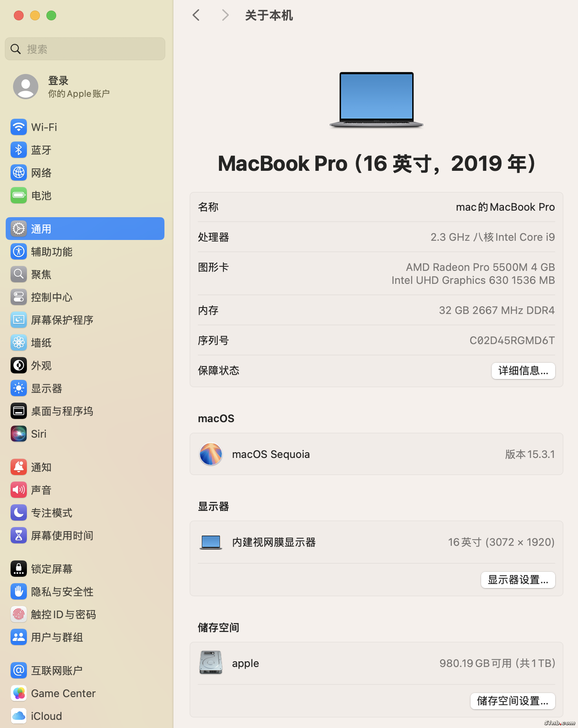
Task: Click the yellow minimize window button
Action: 35,15
